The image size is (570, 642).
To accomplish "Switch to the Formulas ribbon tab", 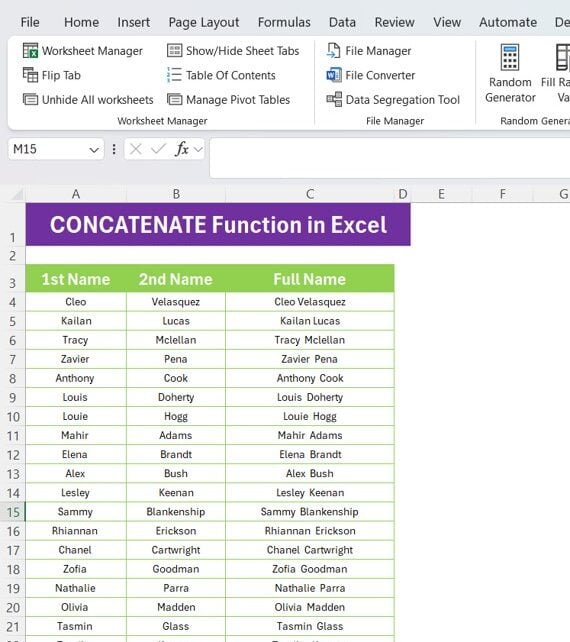I will pyautogui.click(x=284, y=22).
